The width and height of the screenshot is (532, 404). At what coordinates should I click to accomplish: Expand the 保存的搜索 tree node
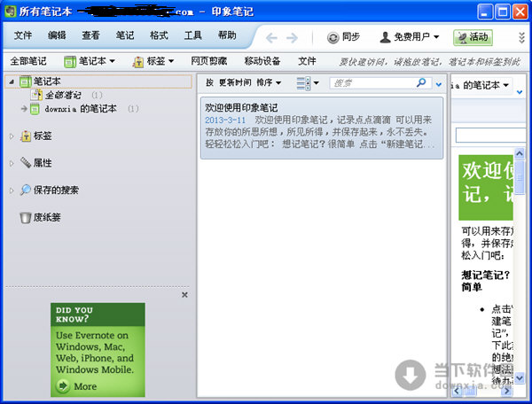tap(12, 190)
